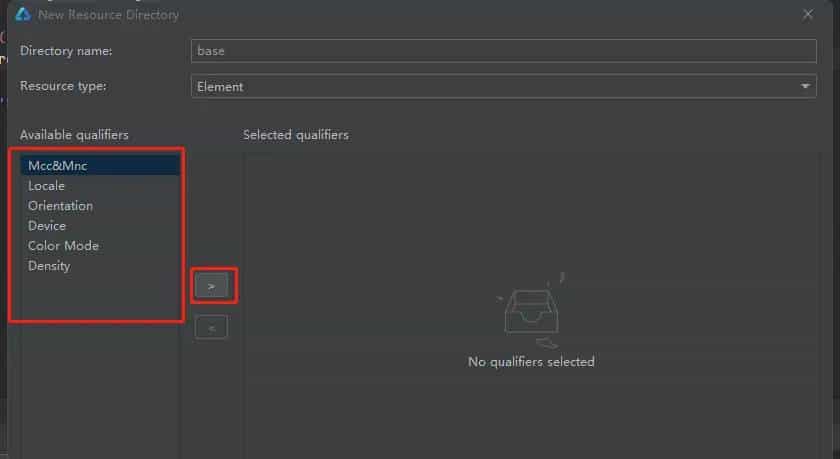
Task: Select the Device qualifier
Action: tap(100, 225)
